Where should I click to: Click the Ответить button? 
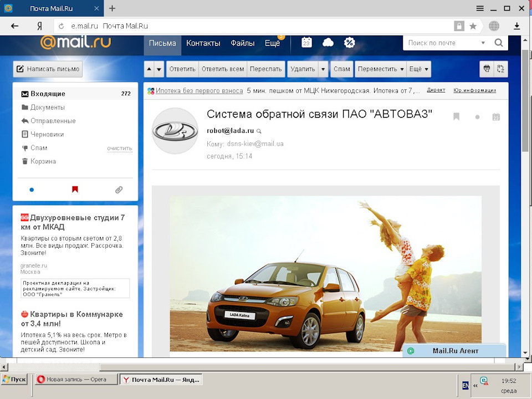182,69
